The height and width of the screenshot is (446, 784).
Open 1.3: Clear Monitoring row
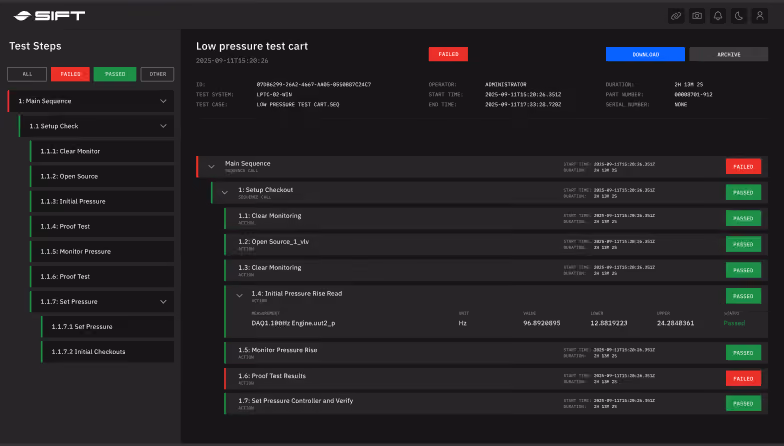[x=496, y=270]
